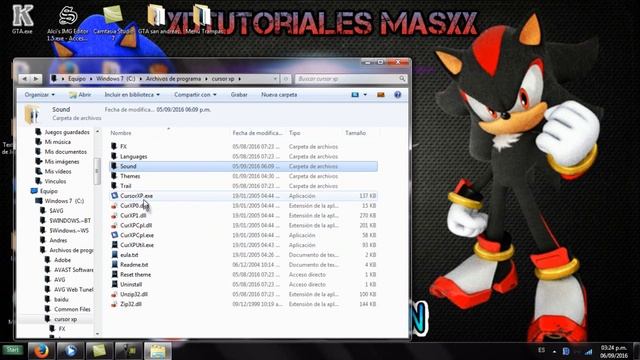640x360 pixels.
Task: Open the Compartir con dropdown
Action: tap(195, 95)
